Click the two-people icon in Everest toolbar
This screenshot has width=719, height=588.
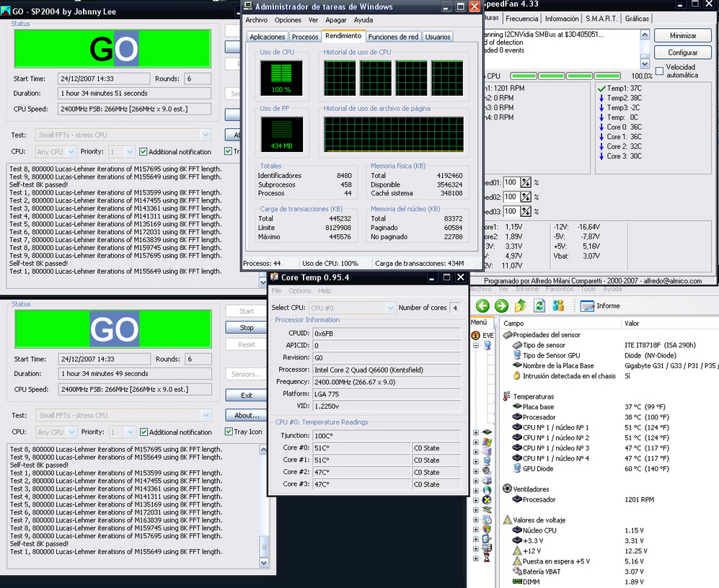[558, 306]
